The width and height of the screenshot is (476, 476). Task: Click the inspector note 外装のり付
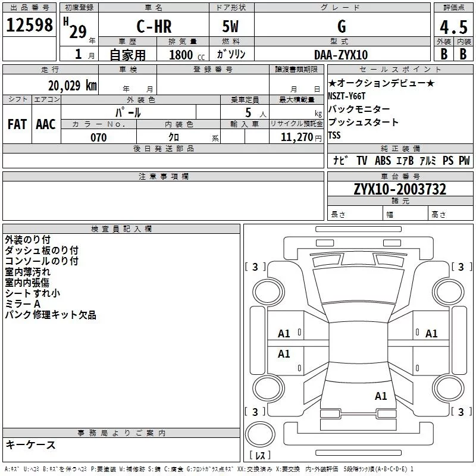pos(27,240)
